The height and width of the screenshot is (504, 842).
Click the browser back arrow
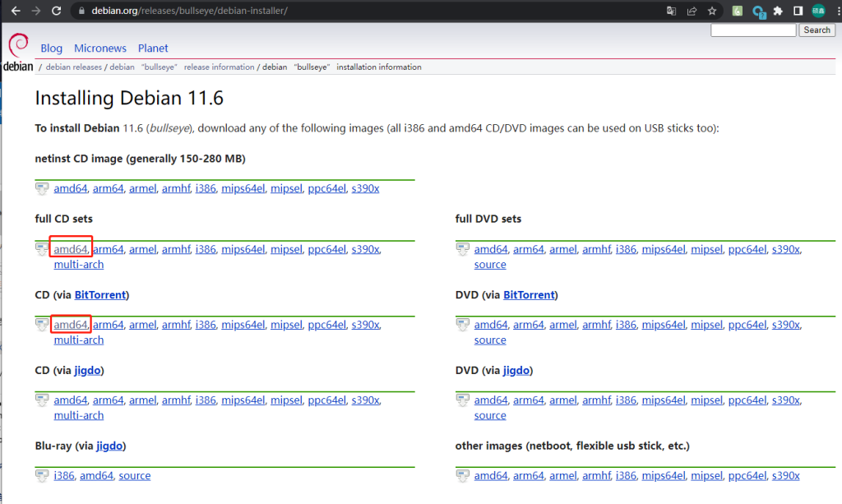15,12
